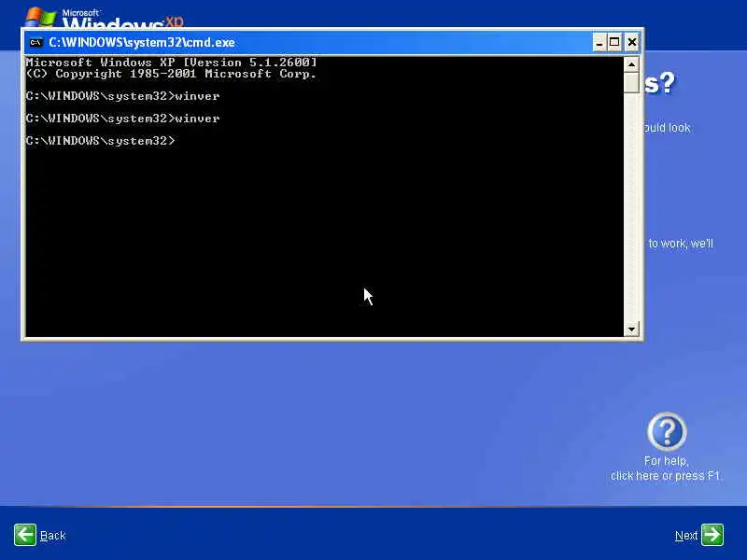Click the Next text label
Screen dimensions: 747x560
686,536
